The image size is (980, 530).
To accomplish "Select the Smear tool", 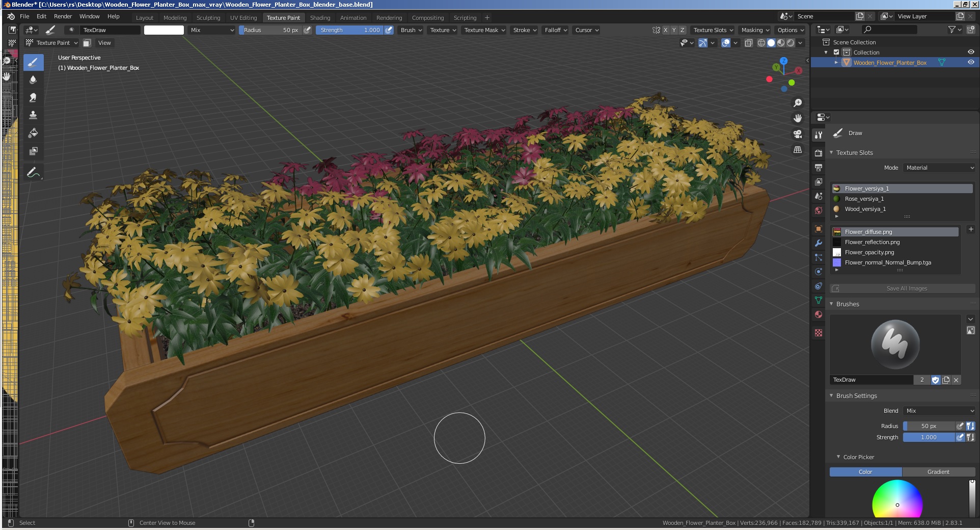I will click(x=33, y=97).
